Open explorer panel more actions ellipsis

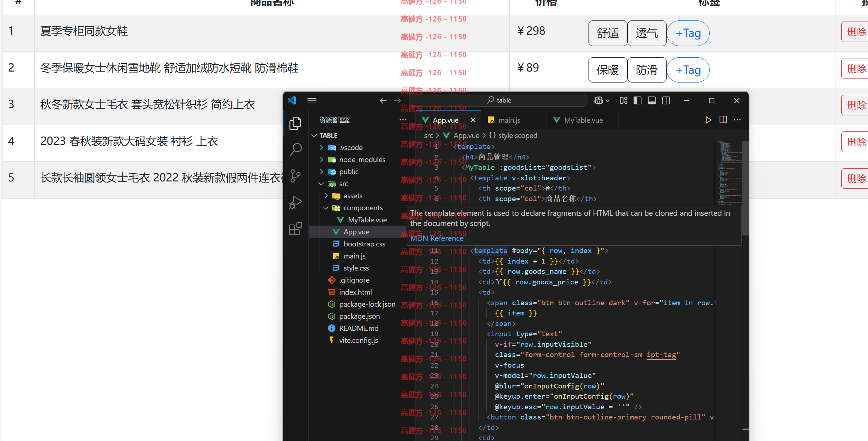point(403,120)
